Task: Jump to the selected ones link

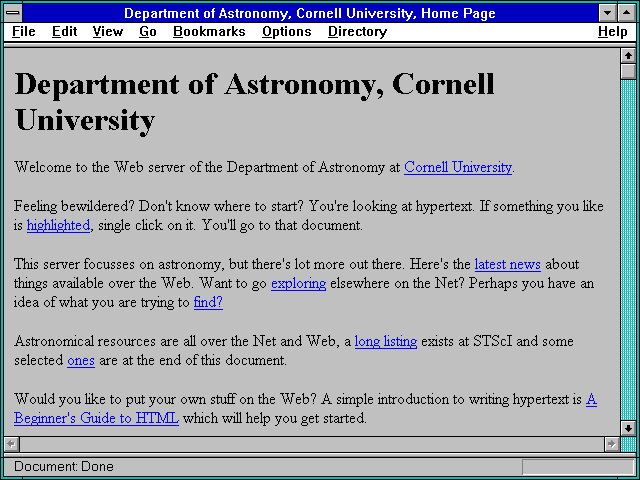Action: click(81, 360)
